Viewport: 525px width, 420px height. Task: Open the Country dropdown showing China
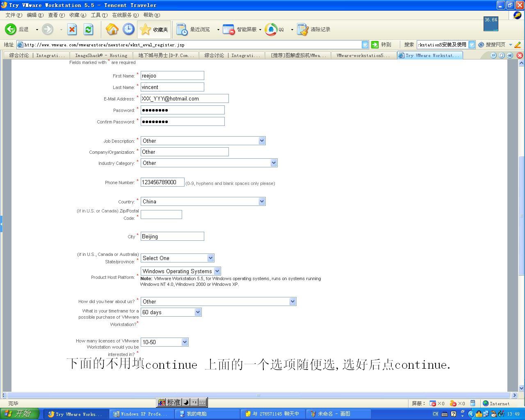pos(203,201)
